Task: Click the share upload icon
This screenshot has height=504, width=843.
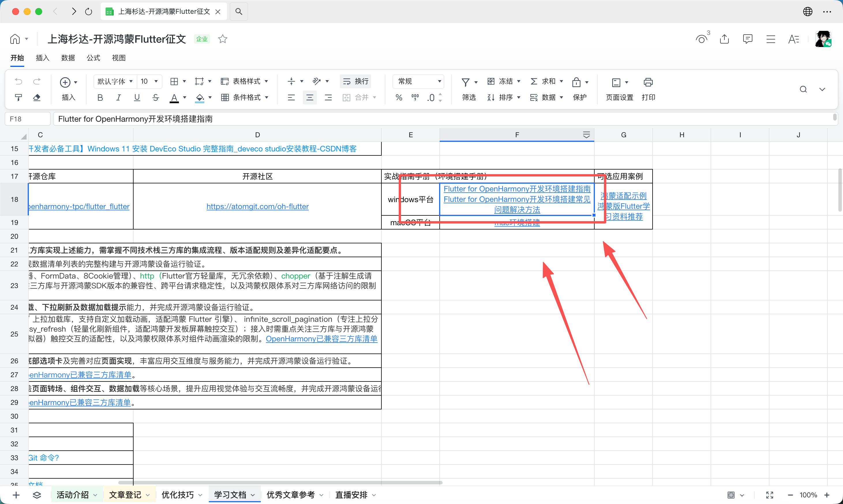Action: click(724, 39)
